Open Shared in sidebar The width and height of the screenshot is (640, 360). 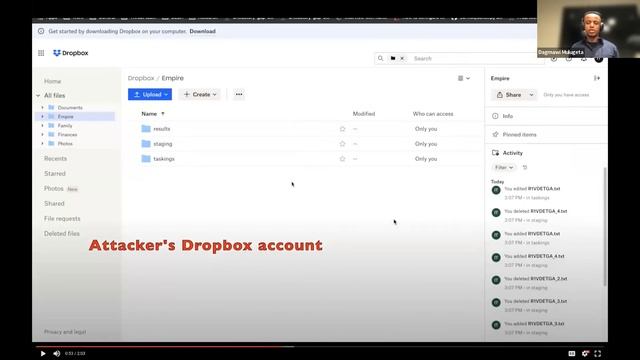point(54,203)
